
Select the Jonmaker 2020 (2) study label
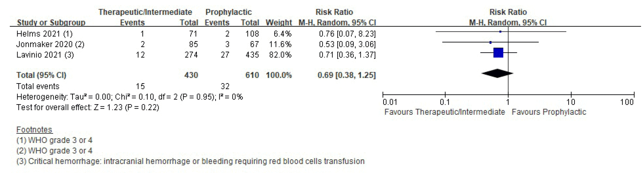click(50, 44)
